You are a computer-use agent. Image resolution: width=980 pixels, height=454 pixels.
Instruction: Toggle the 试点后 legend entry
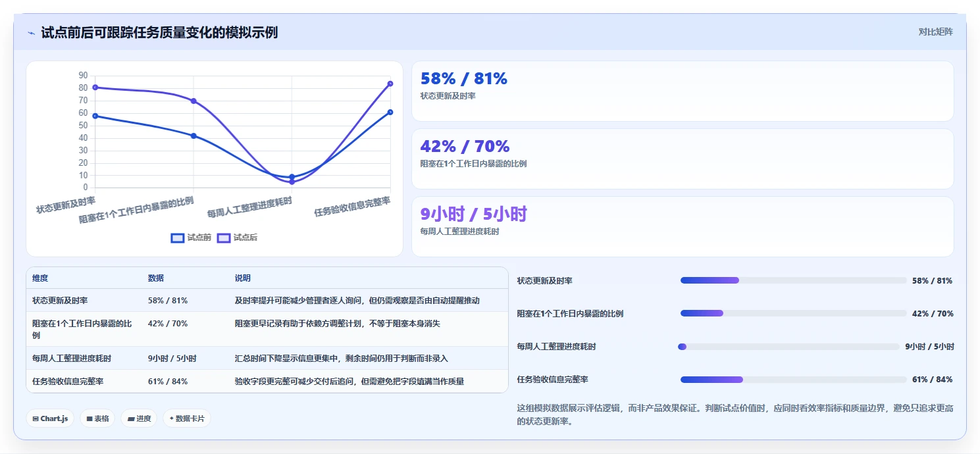click(237, 238)
